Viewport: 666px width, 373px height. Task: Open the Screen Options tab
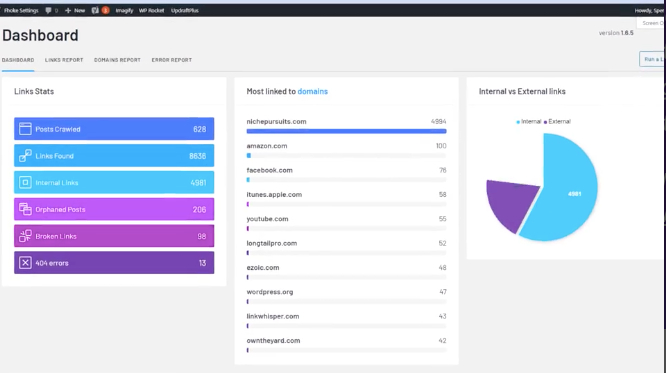652,23
